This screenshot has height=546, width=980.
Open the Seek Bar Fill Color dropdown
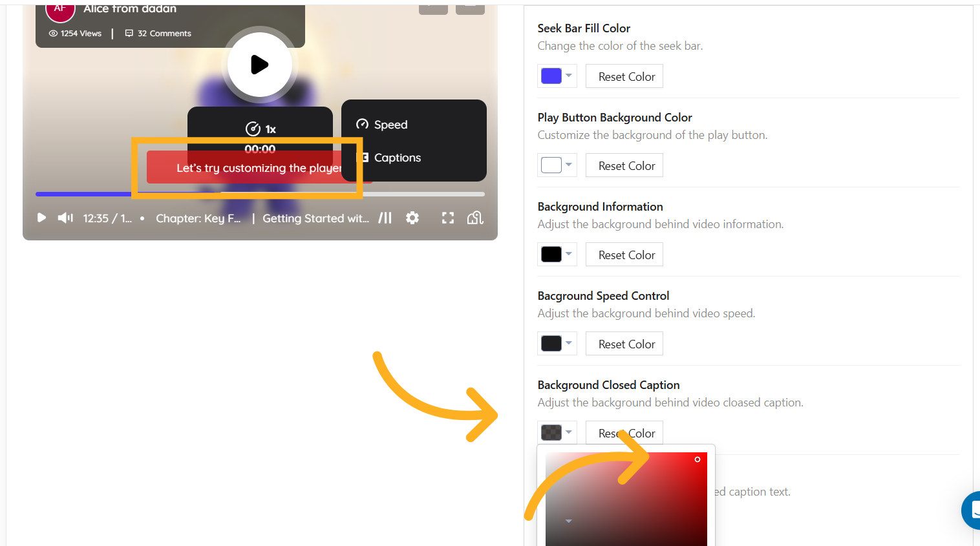(557, 76)
